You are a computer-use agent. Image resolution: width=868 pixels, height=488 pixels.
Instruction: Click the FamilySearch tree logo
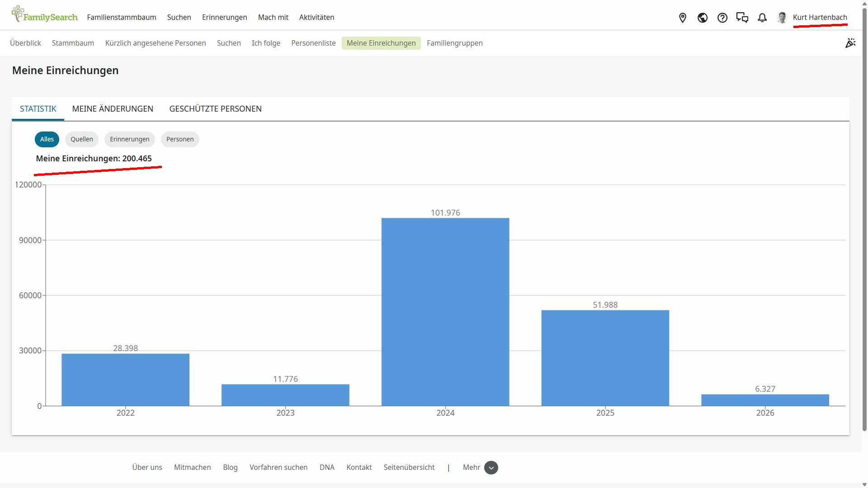coord(18,14)
